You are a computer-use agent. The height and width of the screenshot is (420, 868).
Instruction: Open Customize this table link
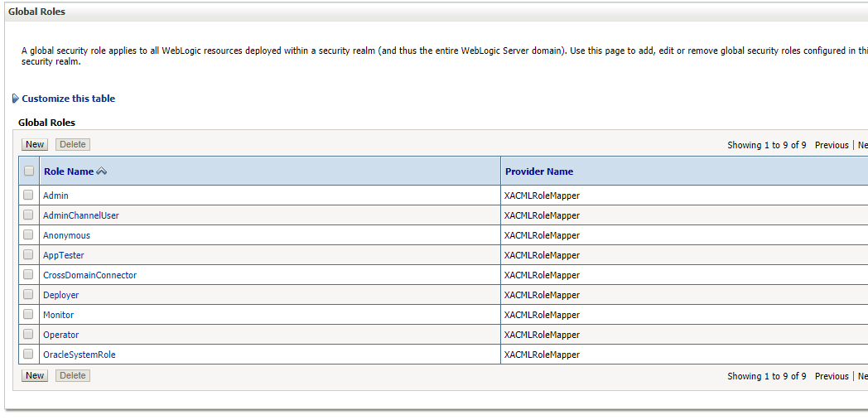(68, 99)
